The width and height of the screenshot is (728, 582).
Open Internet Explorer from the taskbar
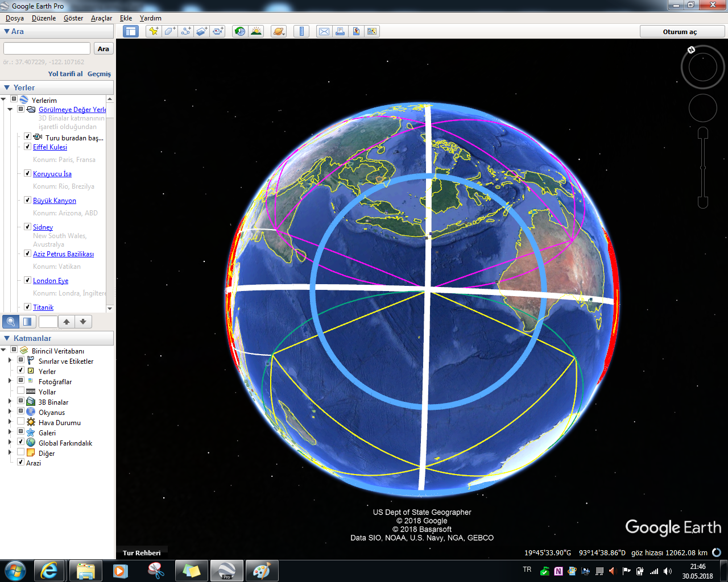(x=49, y=571)
